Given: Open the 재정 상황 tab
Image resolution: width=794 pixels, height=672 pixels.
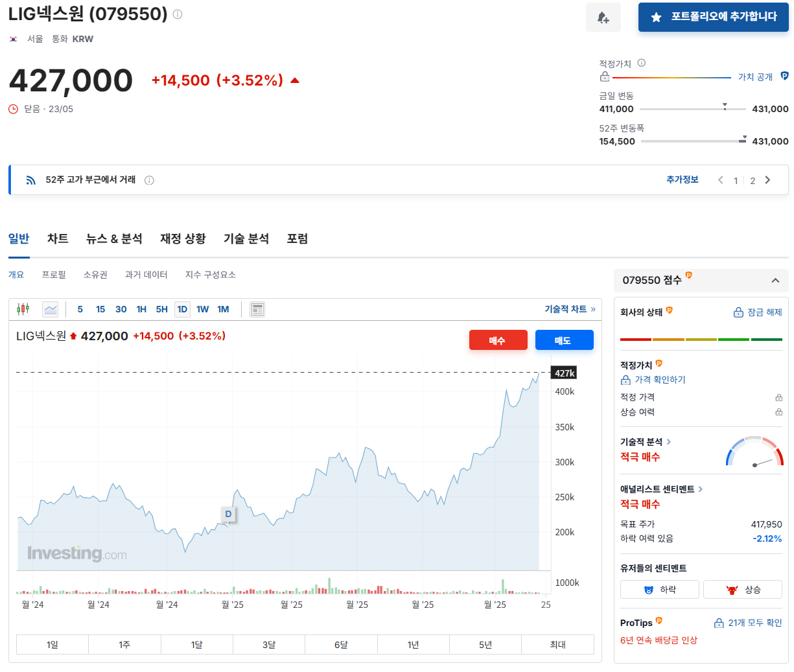Looking at the screenshot, I should pos(183,238).
